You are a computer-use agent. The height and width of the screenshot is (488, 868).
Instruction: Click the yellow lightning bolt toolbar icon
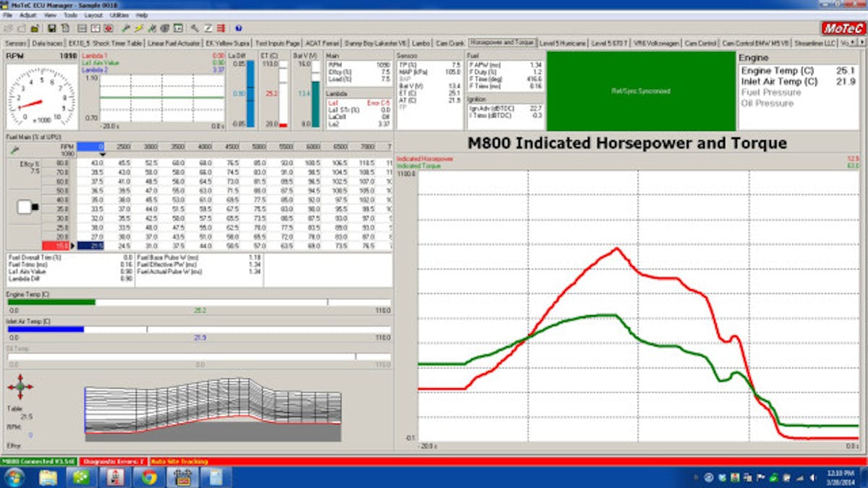pyautogui.click(x=139, y=28)
